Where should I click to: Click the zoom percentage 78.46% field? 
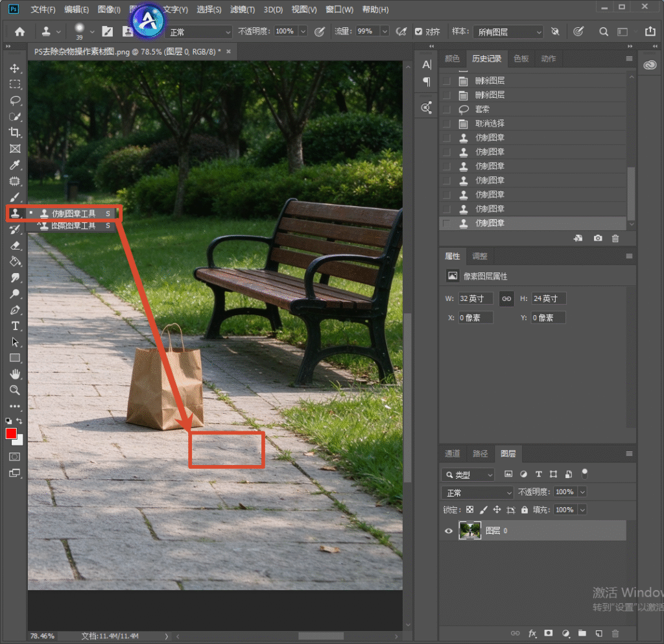click(42, 636)
